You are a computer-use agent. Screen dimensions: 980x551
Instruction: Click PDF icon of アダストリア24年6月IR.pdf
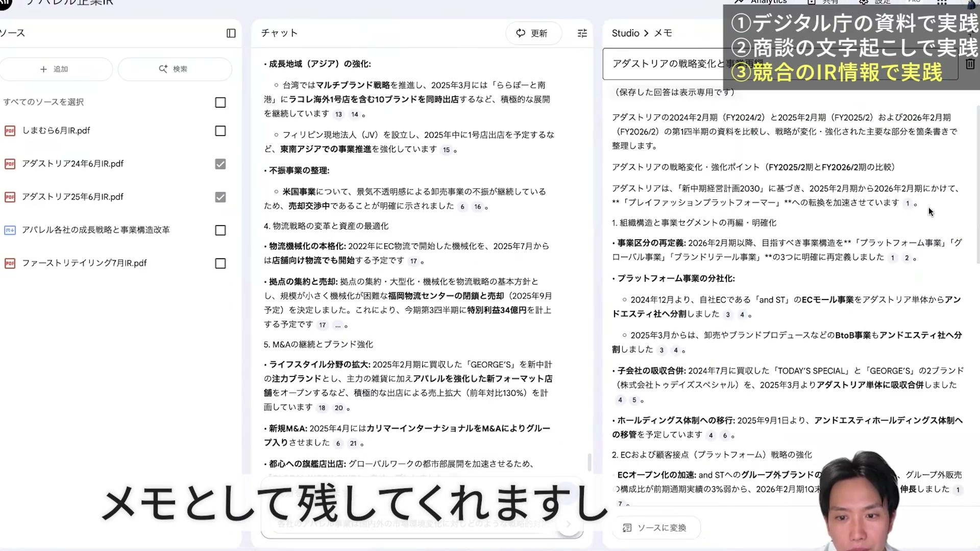coord(10,164)
